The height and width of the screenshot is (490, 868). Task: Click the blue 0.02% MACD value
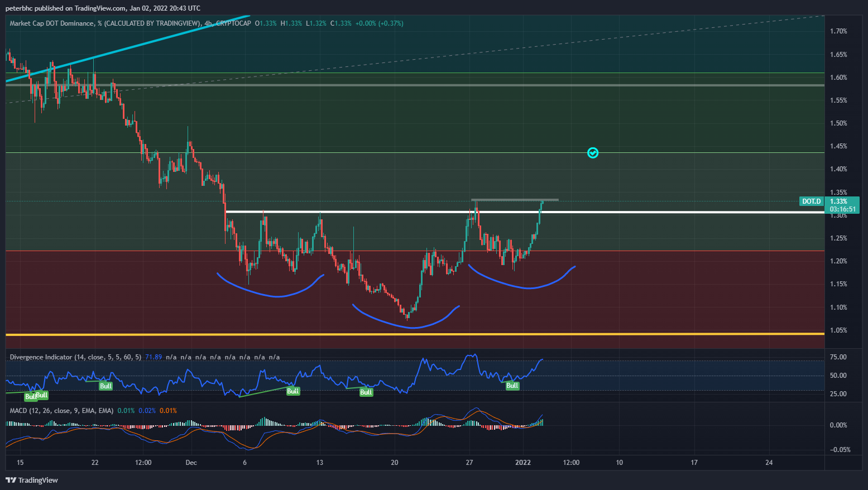coord(147,411)
